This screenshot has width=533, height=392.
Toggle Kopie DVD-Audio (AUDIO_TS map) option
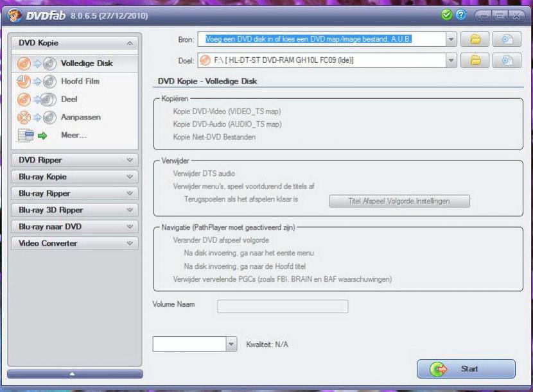pos(227,124)
